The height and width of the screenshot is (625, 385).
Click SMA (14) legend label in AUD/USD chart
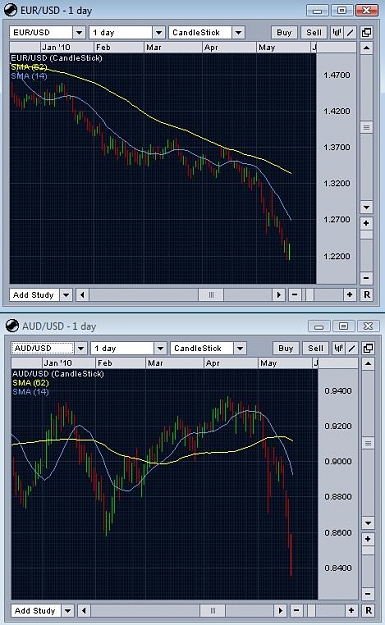31,392
